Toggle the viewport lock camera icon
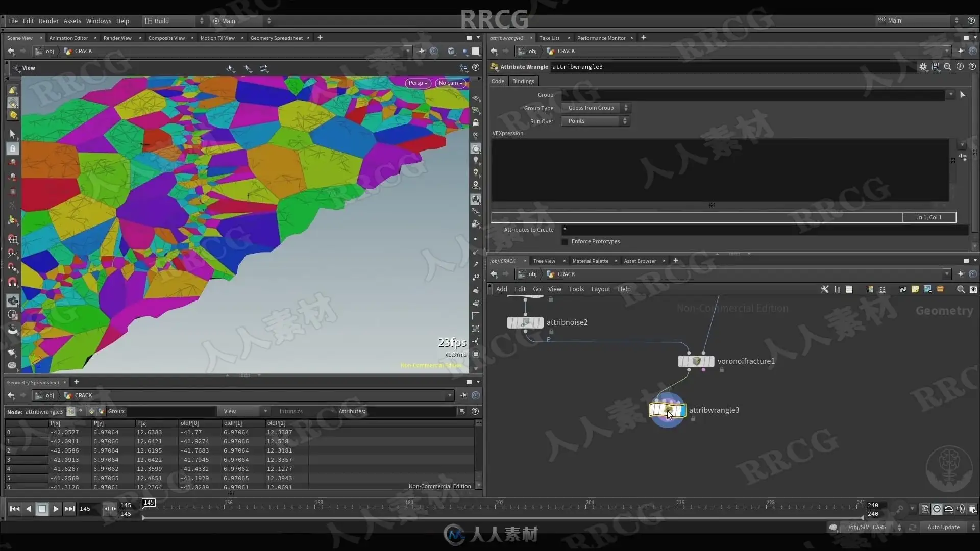Viewport: 980px width, 551px height. click(x=476, y=123)
